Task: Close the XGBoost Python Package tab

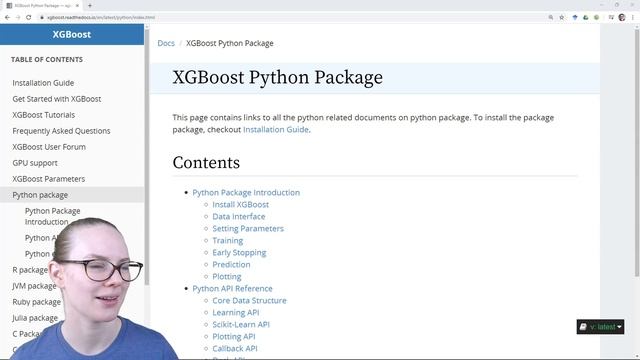Action: pyautogui.click(x=77, y=6)
